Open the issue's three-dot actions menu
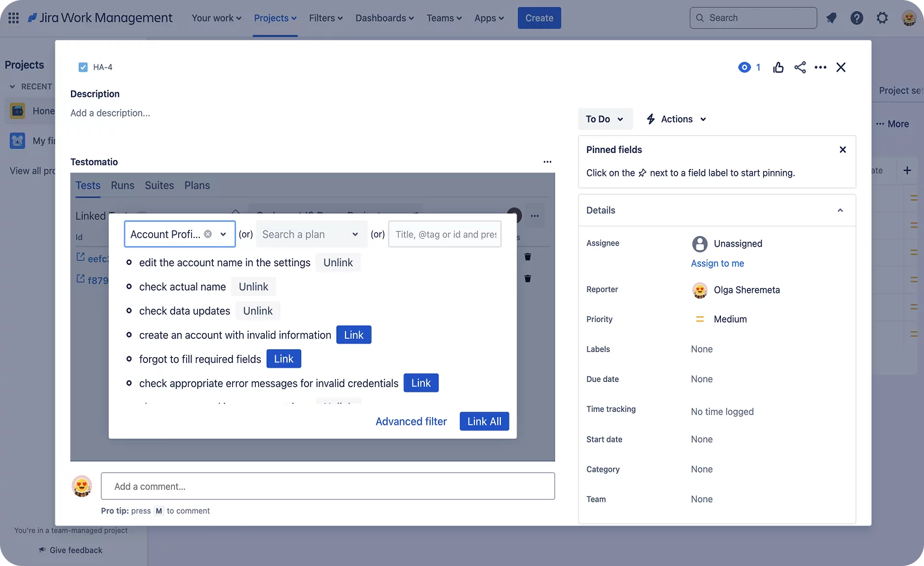Viewport: 924px width, 566px height. (x=821, y=68)
